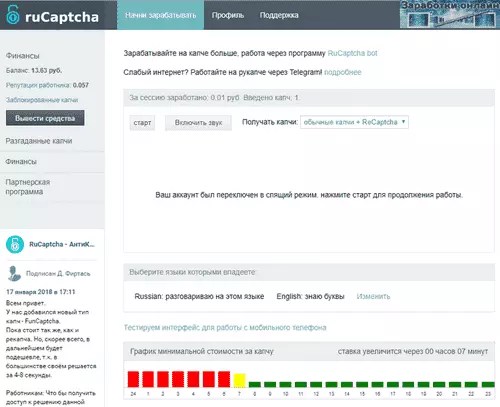The image size is (500, 407).
Task: Click the English: знаю буквы text
Action: (310, 296)
